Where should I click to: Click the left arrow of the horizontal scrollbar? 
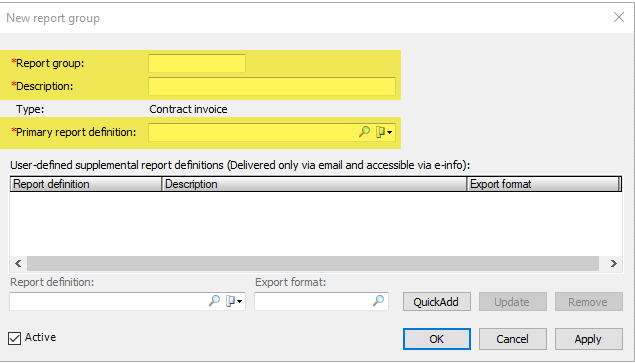click(x=18, y=263)
